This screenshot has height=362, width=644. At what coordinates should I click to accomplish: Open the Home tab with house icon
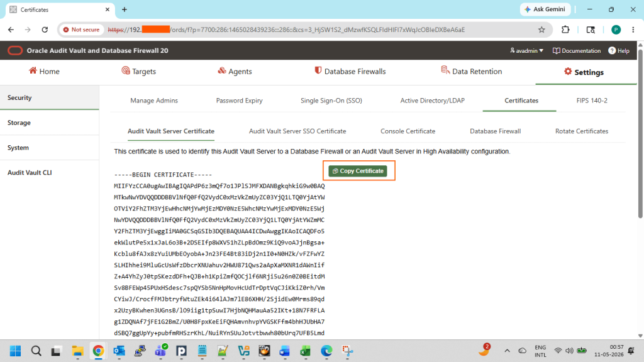[x=44, y=72]
